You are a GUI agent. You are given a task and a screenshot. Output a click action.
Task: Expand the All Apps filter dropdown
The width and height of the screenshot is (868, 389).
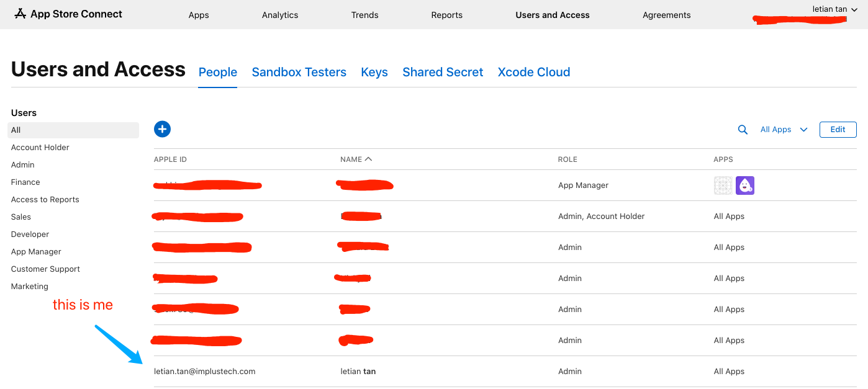784,130
